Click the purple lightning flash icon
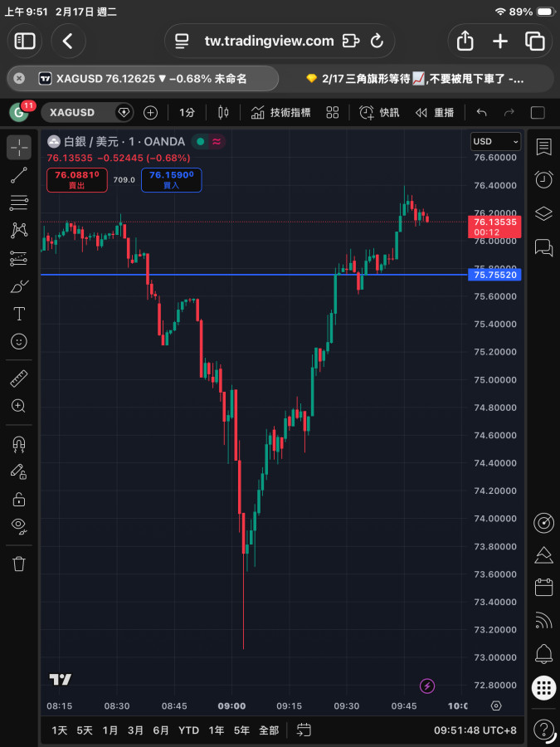The image size is (560, 747). pos(427,686)
